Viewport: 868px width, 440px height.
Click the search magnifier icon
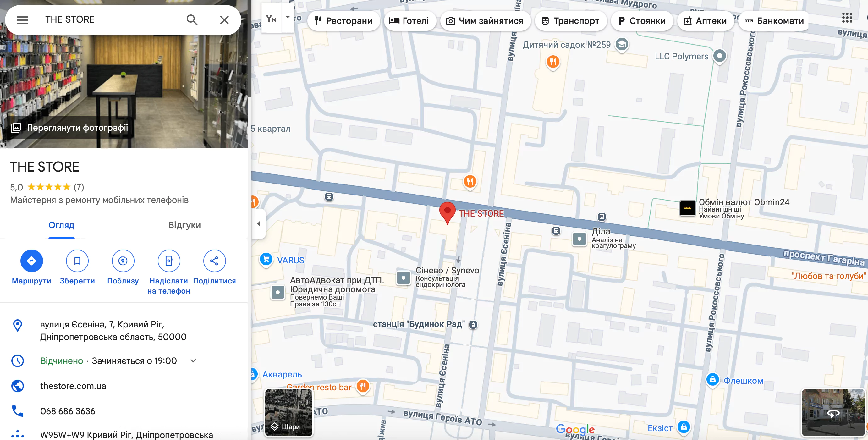(192, 20)
